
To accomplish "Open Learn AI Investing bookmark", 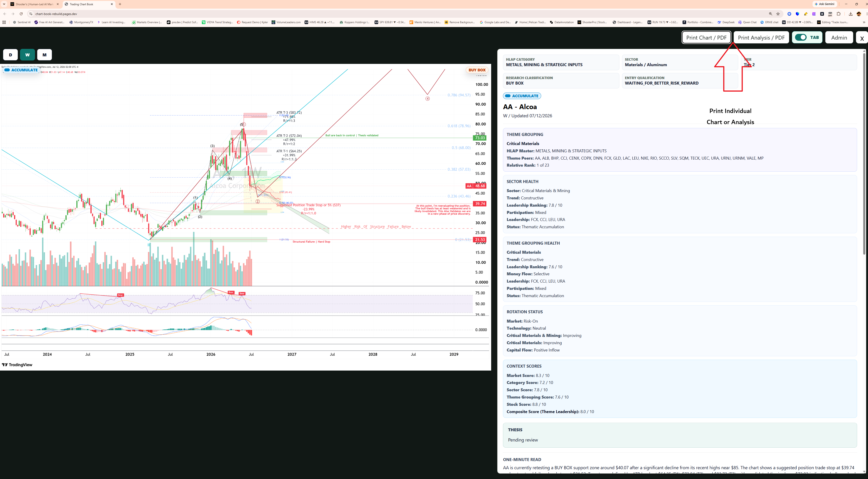I will tap(112, 22).
